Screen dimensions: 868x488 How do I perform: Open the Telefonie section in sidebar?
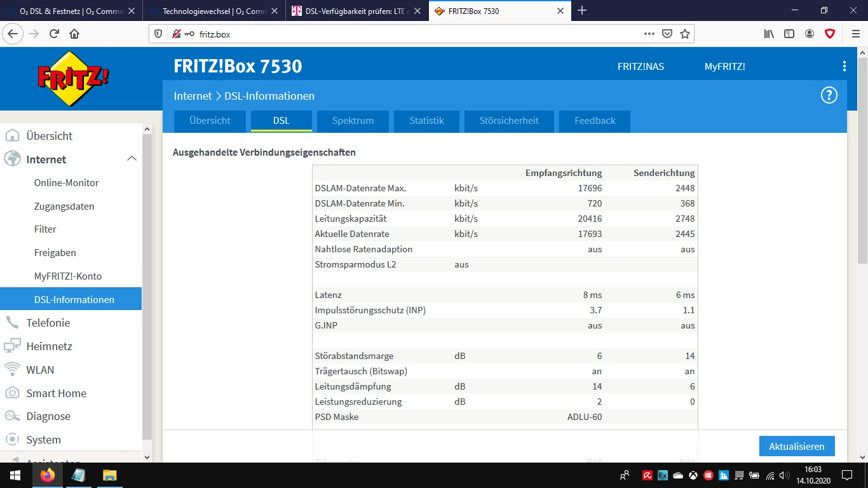48,323
